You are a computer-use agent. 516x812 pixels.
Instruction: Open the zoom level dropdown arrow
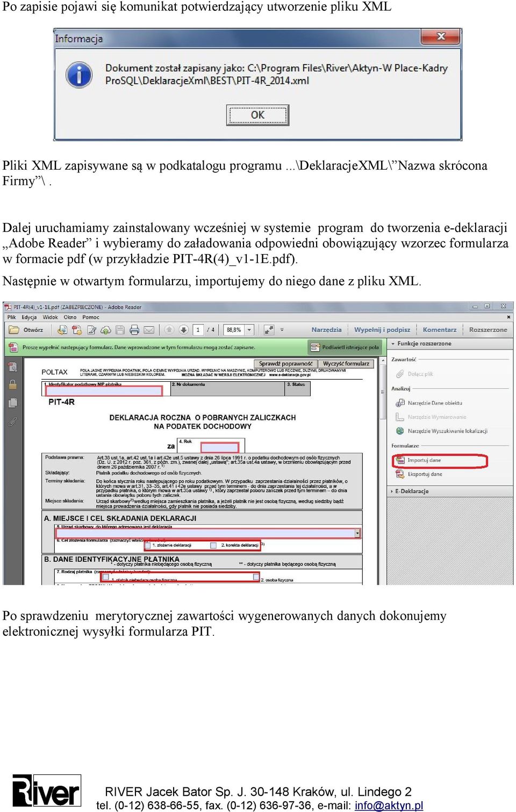click(249, 330)
